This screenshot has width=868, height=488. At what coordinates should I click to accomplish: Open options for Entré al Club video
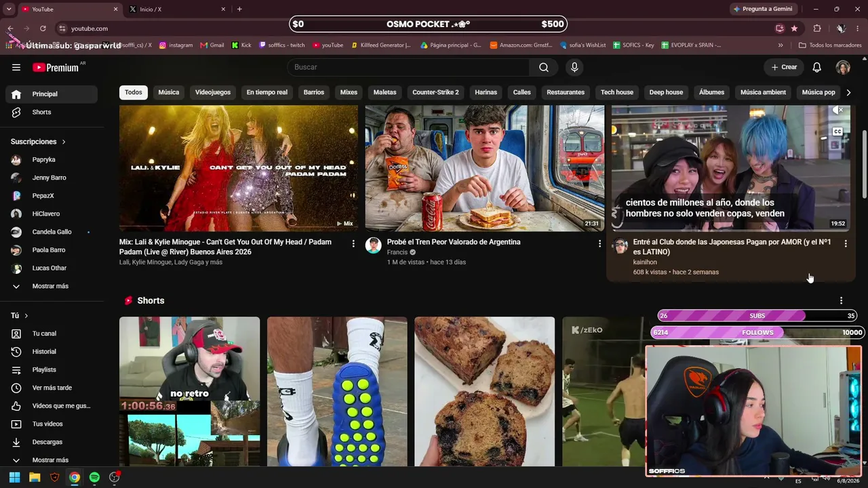[x=846, y=243]
